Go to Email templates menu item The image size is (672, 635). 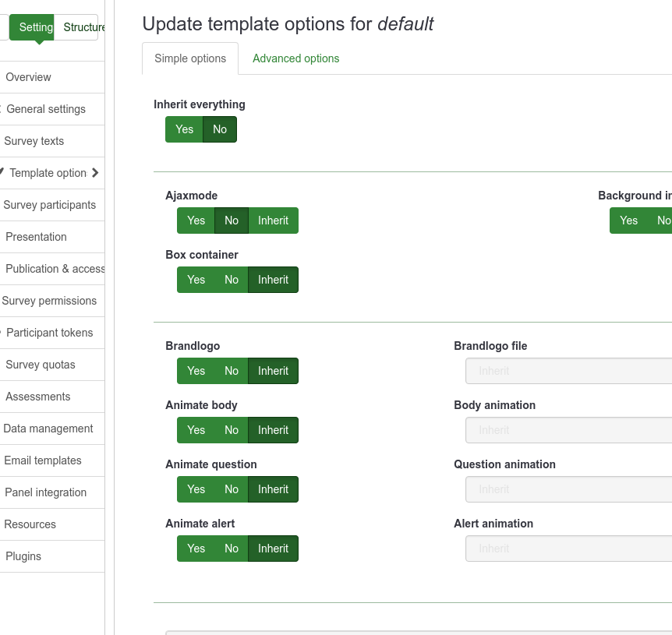point(43,460)
